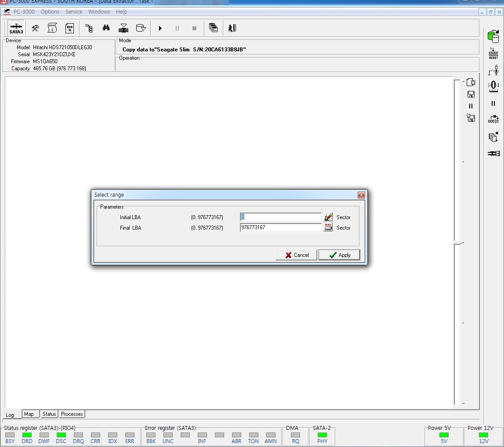Switch to the Status tab
This screenshot has height=447, width=504.
coord(49,414)
